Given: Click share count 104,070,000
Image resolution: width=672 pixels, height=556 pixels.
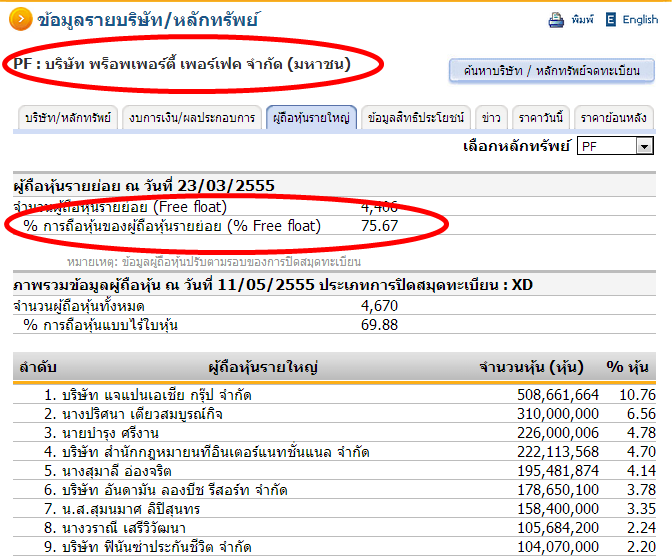Looking at the screenshot, I should [x=558, y=547].
